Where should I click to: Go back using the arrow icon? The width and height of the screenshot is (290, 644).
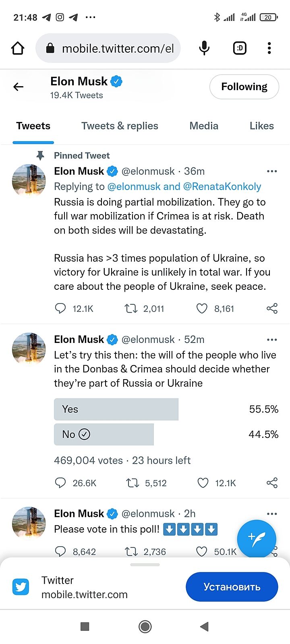coord(19,87)
